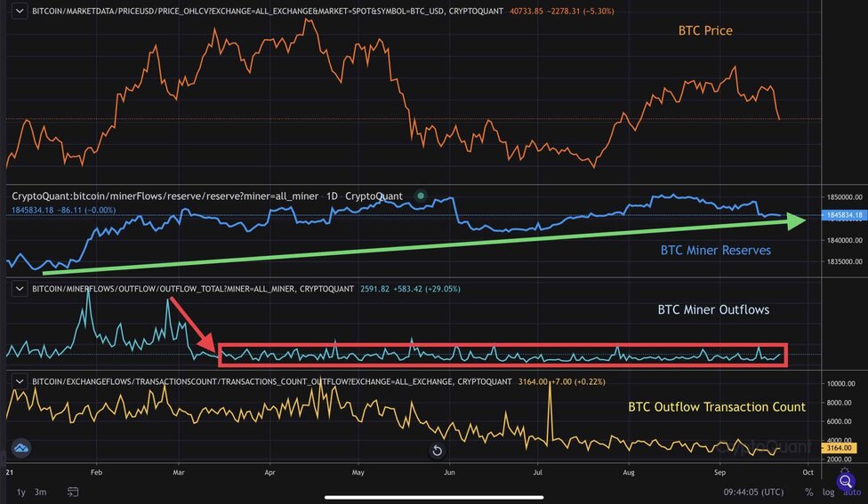Click price value 40733.85 in header
This screenshot has width=868, height=504.
pyautogui.click(x=526, y=11)
